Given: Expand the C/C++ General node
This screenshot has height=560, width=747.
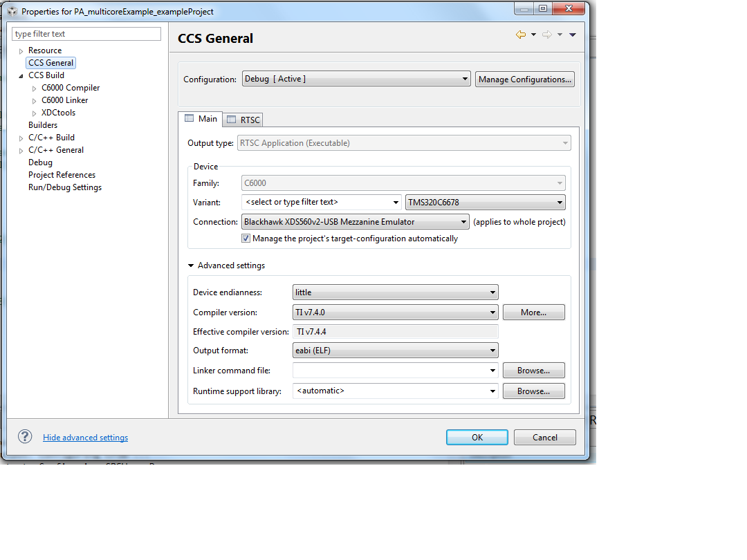Looking at the screenshot, I should click(21, 151).
